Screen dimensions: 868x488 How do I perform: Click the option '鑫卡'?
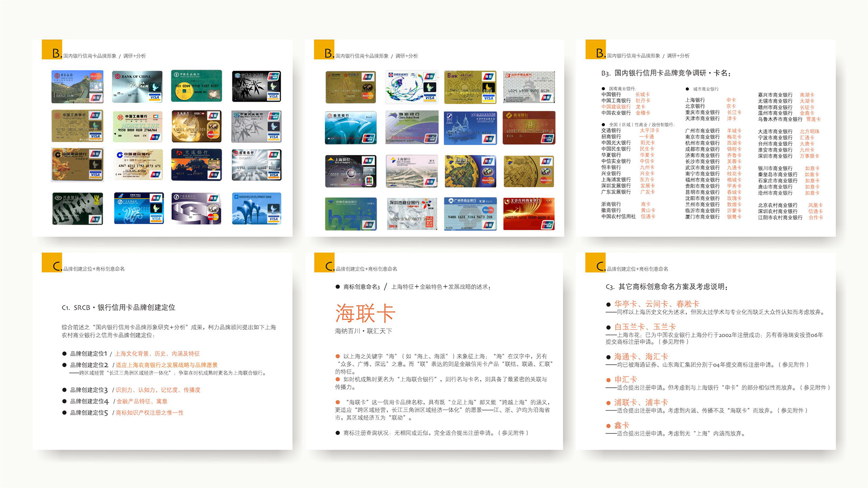[622, 425]
